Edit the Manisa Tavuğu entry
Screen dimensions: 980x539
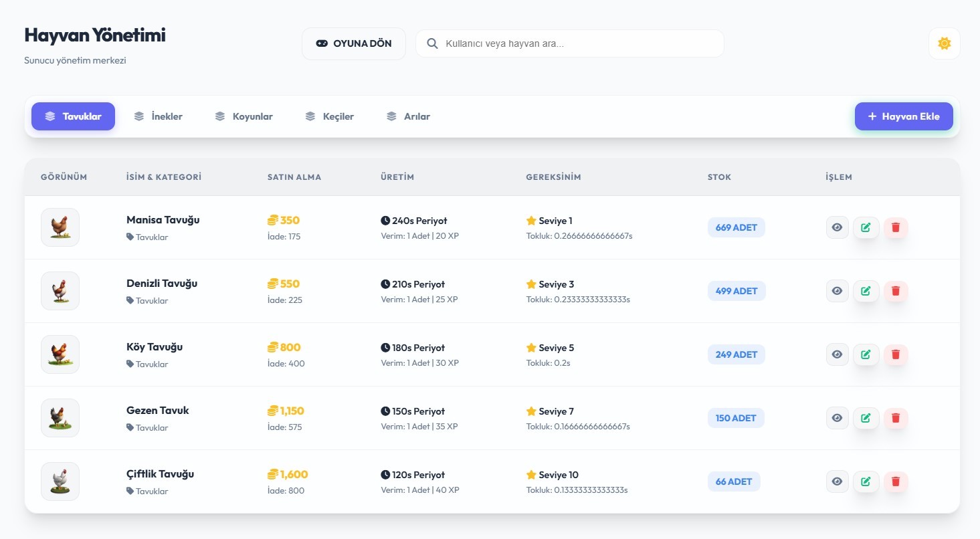click(866, 227)
